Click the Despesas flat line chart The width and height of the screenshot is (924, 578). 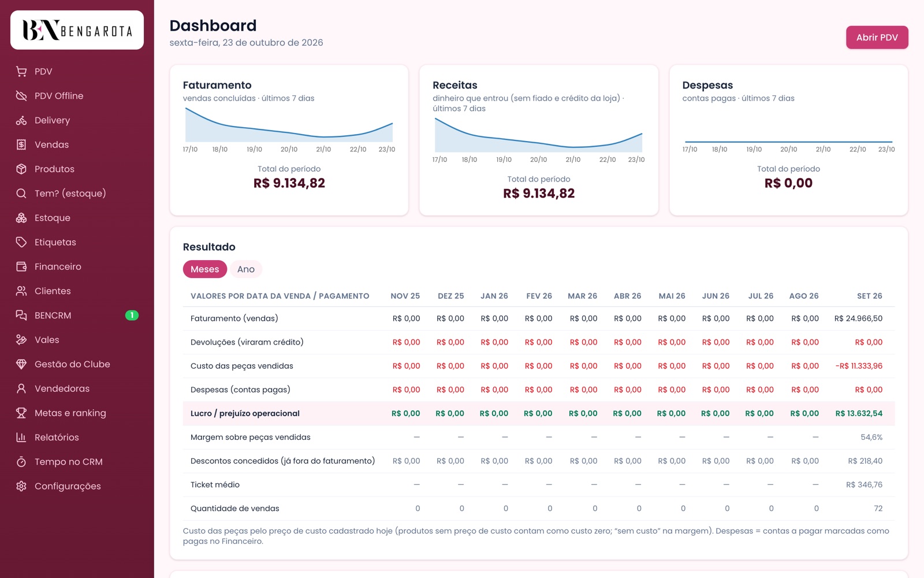tap(788, 142)
